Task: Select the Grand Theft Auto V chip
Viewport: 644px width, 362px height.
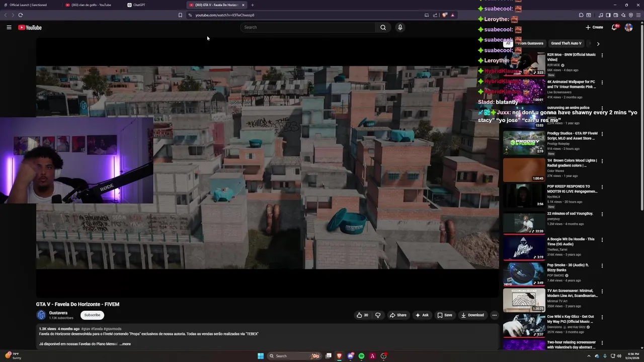Action: click(566, 44)
